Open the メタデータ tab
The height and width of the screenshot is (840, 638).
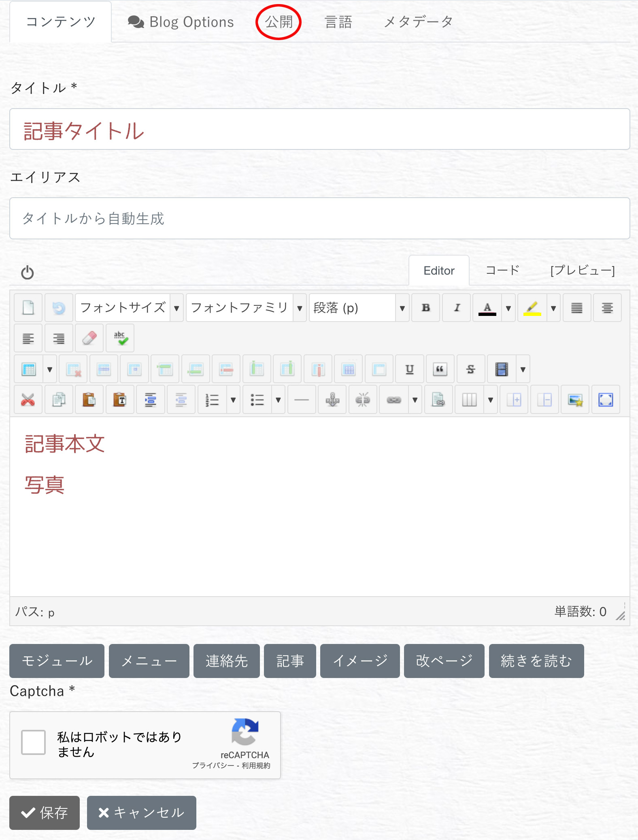coord(418,22)
